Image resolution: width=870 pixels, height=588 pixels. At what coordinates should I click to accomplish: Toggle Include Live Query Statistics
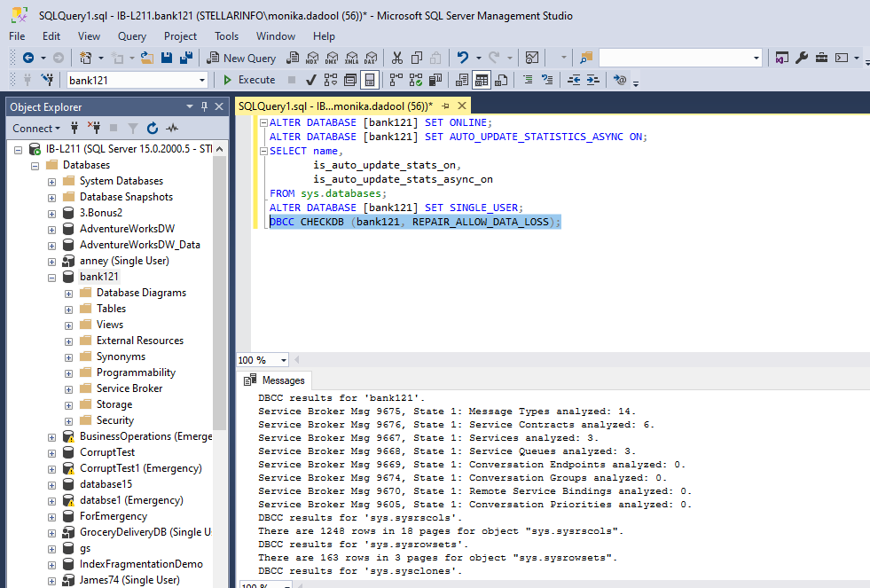tap(416, 80)
